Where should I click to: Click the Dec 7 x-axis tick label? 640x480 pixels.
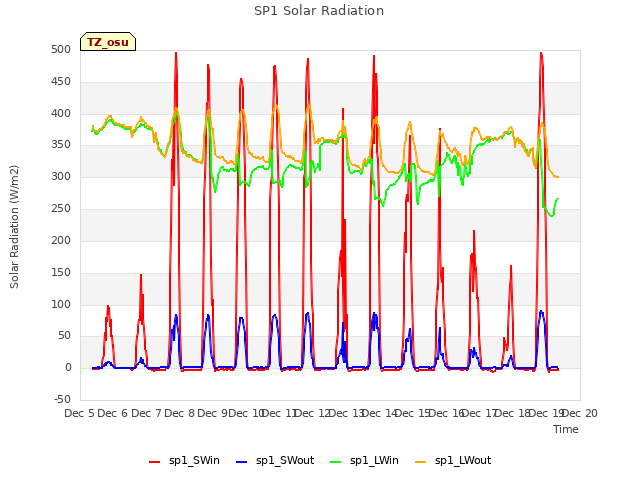pyautogui.click(x=146, y=413)
